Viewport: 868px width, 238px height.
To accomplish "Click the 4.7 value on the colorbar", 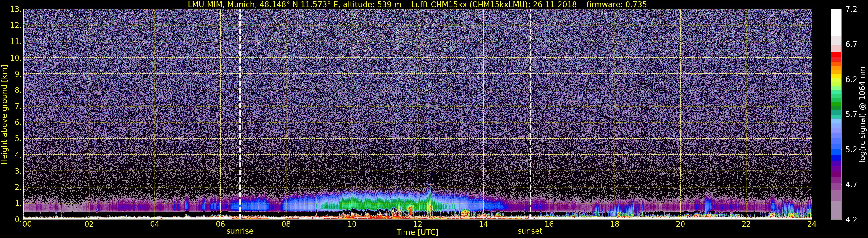I will (851, 184).
